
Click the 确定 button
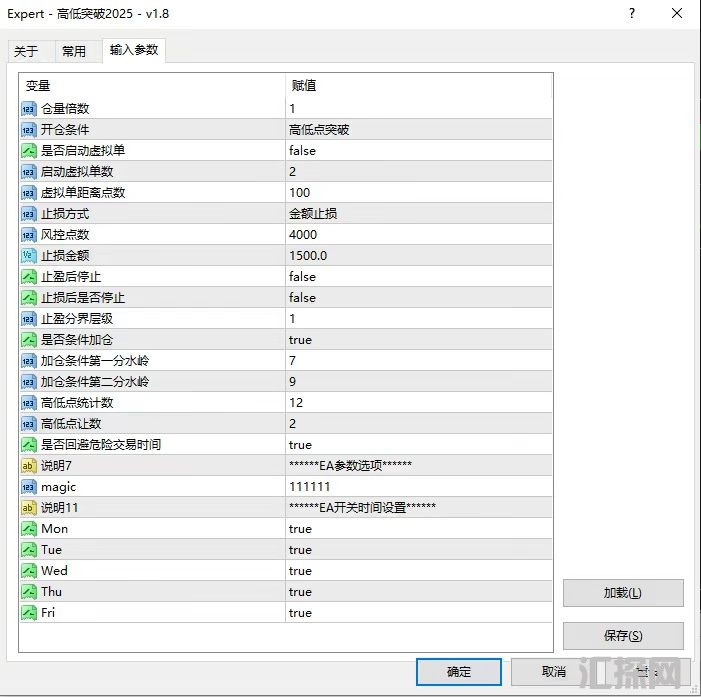click(459, 672)
